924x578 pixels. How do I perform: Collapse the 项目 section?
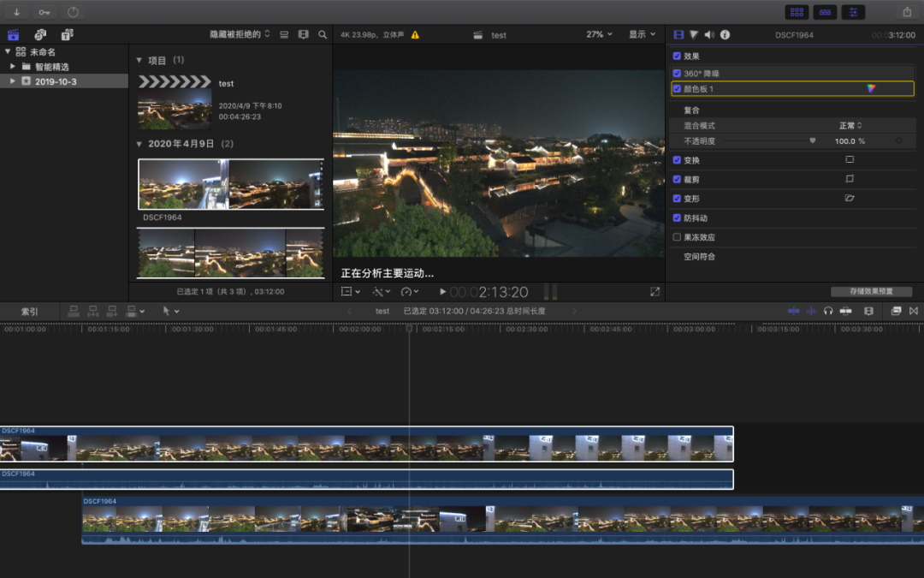coord(139,60)
